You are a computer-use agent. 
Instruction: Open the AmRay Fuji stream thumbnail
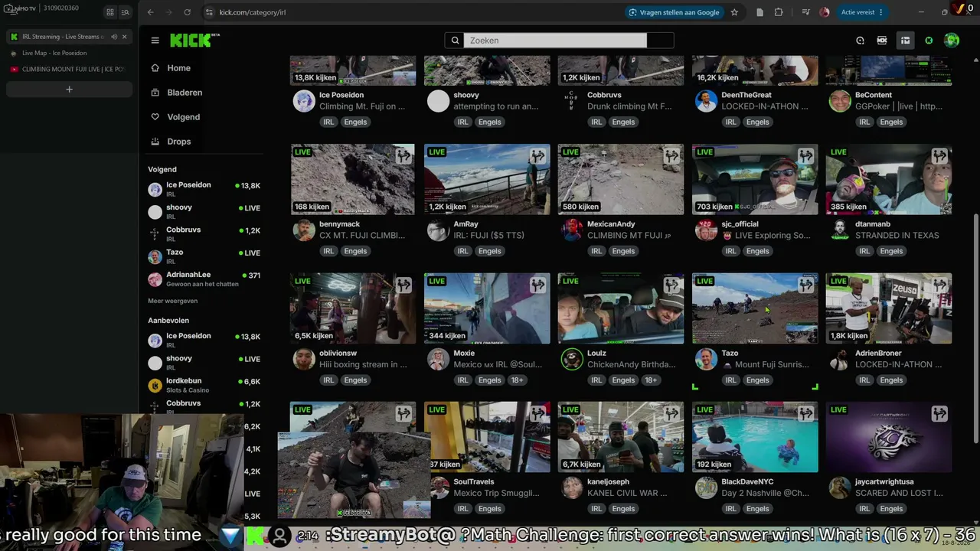(487, 179)
